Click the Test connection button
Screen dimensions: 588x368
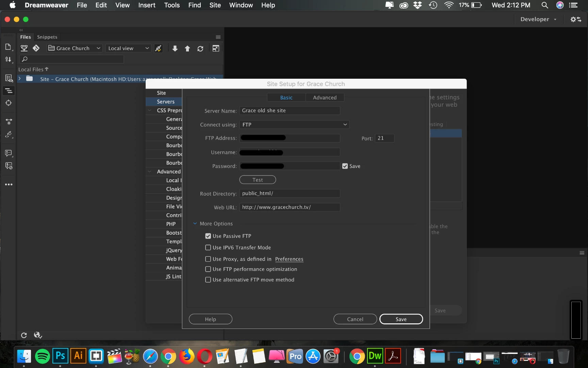[258, 180]
